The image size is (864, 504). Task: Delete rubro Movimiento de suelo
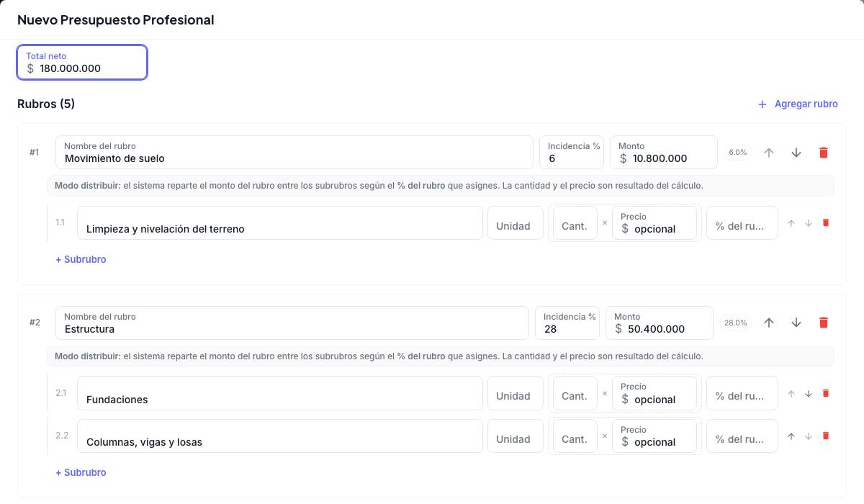(824, 153)
